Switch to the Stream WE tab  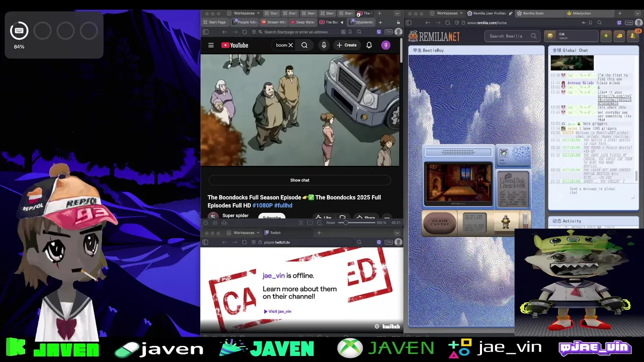274,22
